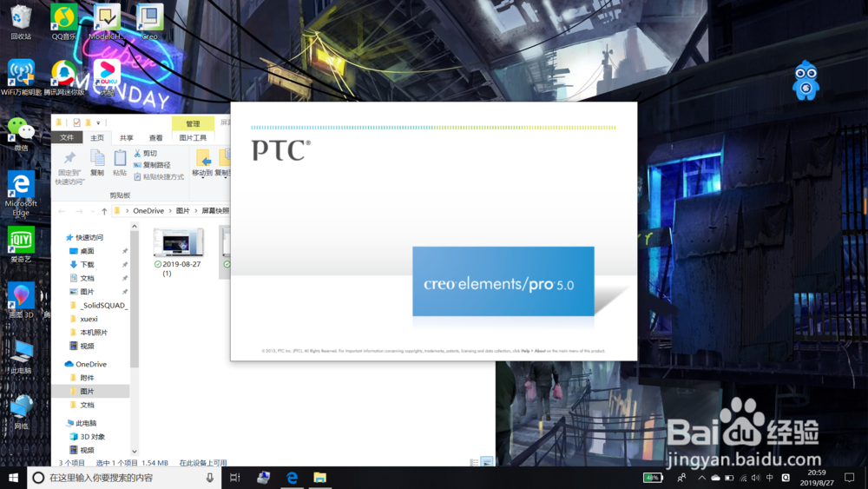Viewport: 868px width, 489px height.
Task: Select the 主页 ribbon tab
Action: (97, 137)
